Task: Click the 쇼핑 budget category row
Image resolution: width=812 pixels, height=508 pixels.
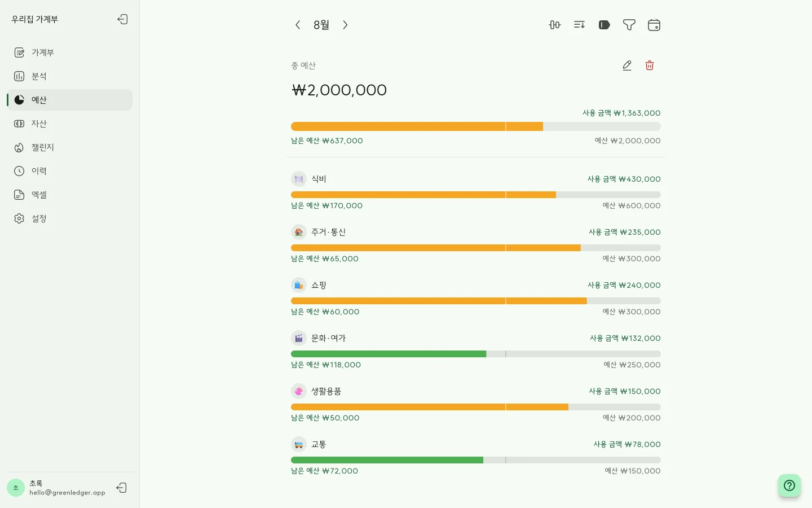Action: 476,298
